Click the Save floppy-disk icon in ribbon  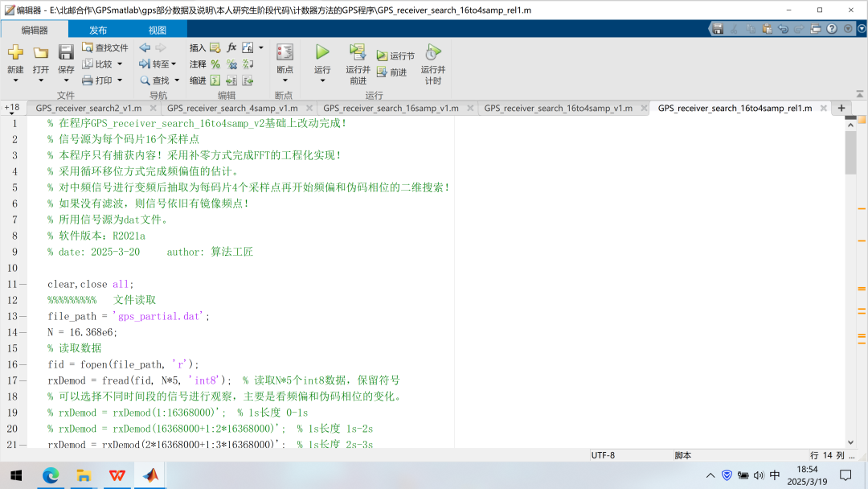click(x=66, y=52)
